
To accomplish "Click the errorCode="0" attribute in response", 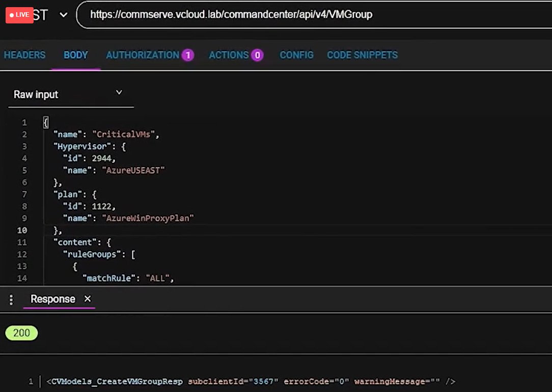I will click(x=317, y=381).
